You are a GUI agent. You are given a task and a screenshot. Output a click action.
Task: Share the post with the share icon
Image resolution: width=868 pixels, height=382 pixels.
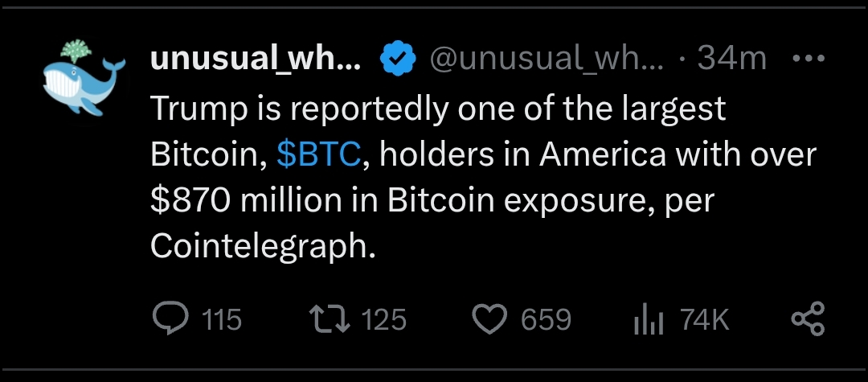pyautogui.click(x=808, y=319)
